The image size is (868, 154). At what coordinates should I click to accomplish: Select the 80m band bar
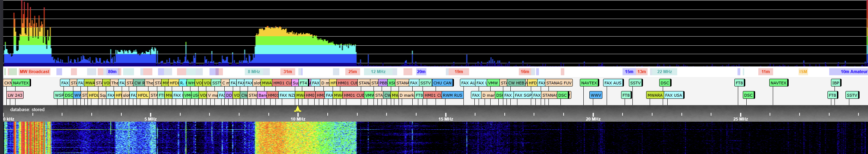click(x=112, y=72)
